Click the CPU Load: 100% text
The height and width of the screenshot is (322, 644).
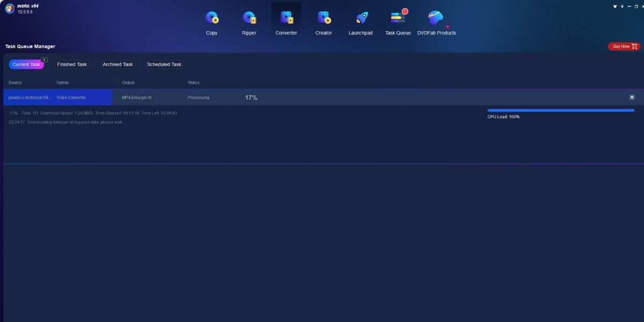pos(503,116)
